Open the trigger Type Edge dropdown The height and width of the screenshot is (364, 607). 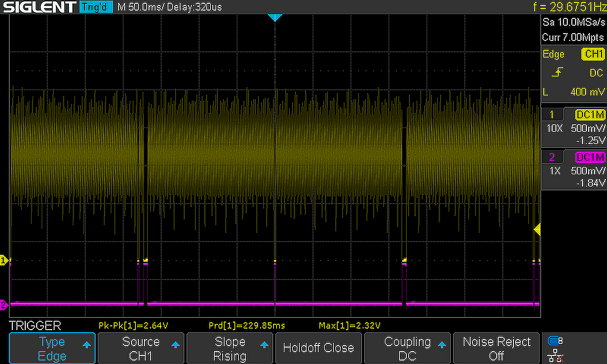(x=52, y=348)
